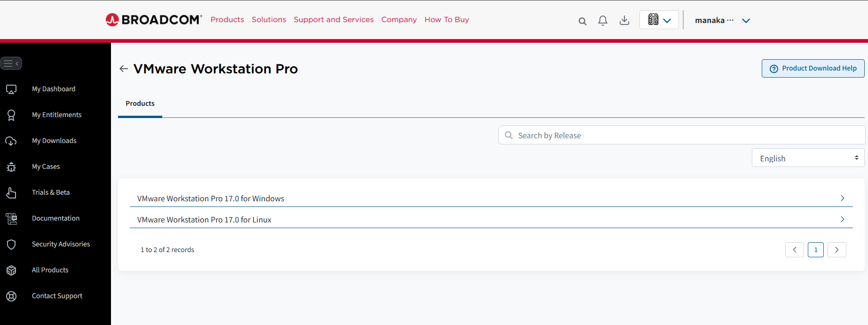Screen dimensions: 868x325
Task: Select the Products tab
Action: [x=140, y=103]
